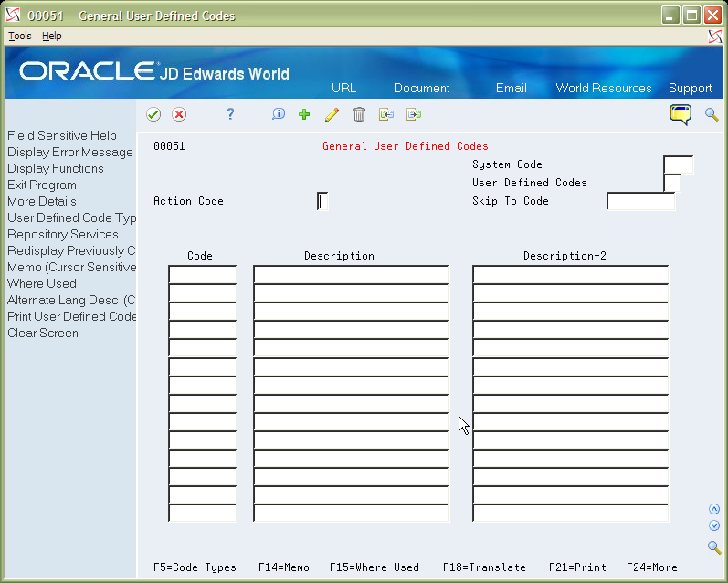The image size is (728, 583).
Task: Click F5=Code Types function key
Action: click(x=195, y=567)
